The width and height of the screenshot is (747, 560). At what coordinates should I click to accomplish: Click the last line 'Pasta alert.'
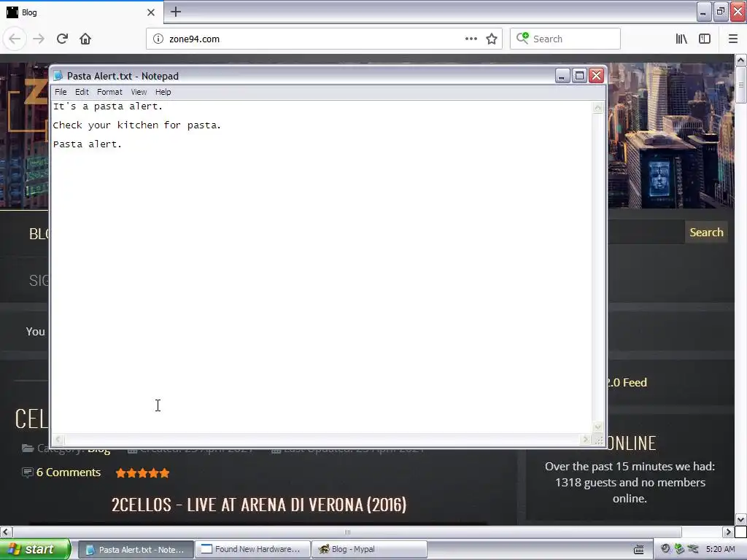(88, 144)
